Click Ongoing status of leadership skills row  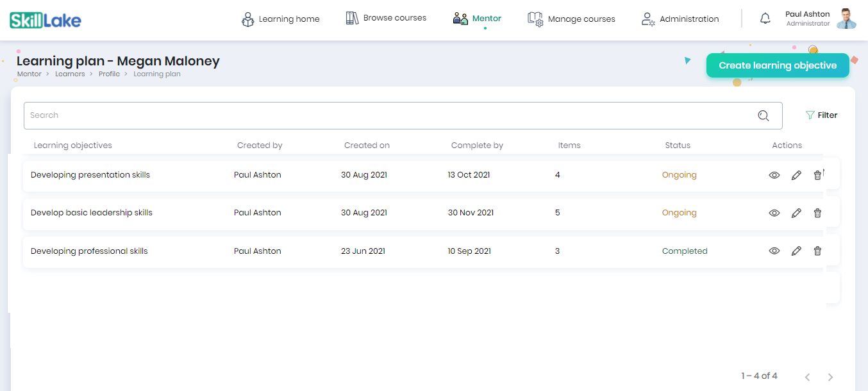679,213
